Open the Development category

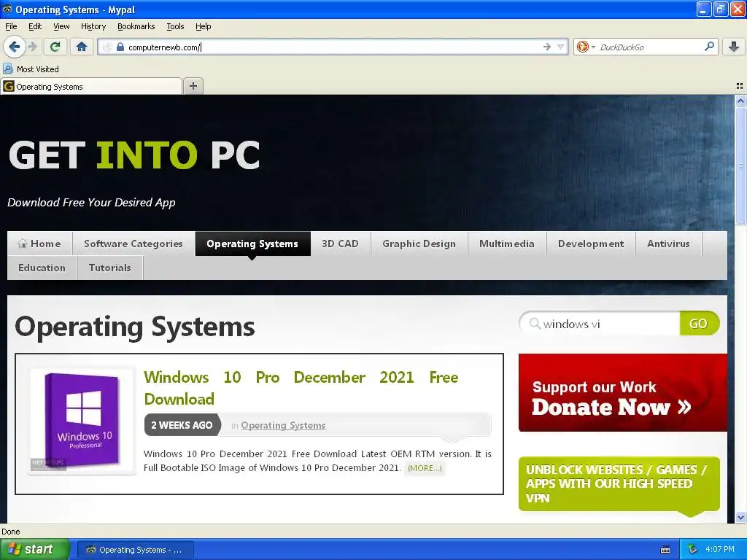click(x=591, y=244)
